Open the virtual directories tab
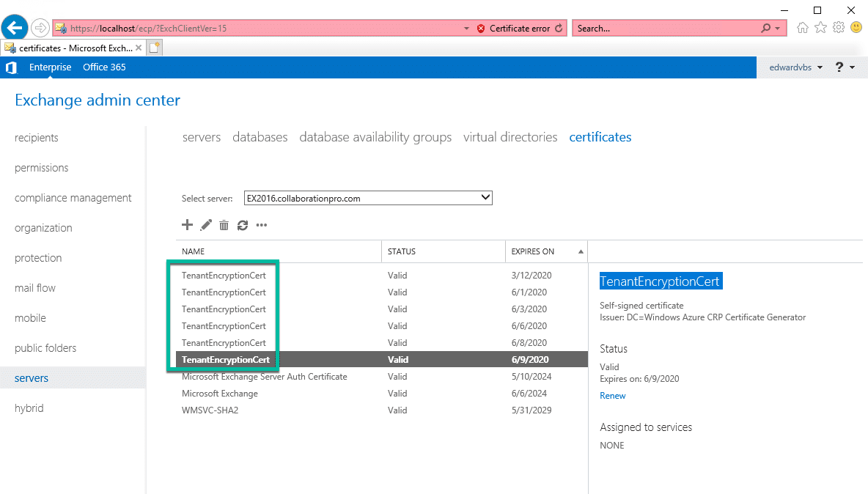Screen dimensions: 868x494 [x=510, y=137]
